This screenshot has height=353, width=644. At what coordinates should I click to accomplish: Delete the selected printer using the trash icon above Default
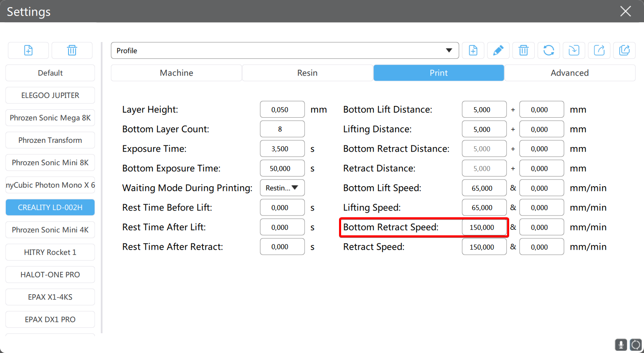click(72, 50)
